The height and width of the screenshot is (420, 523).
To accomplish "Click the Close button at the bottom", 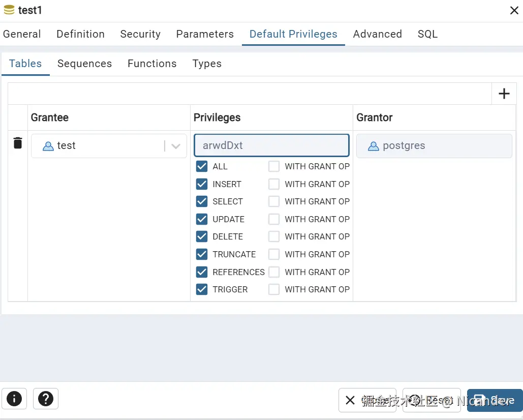I will tap(370, 400).
